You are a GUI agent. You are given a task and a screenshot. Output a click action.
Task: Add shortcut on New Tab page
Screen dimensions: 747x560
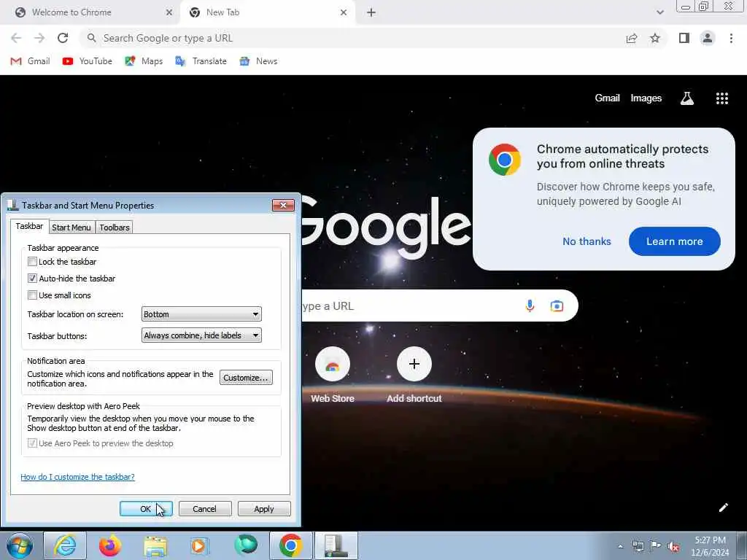tap(414, 376)
